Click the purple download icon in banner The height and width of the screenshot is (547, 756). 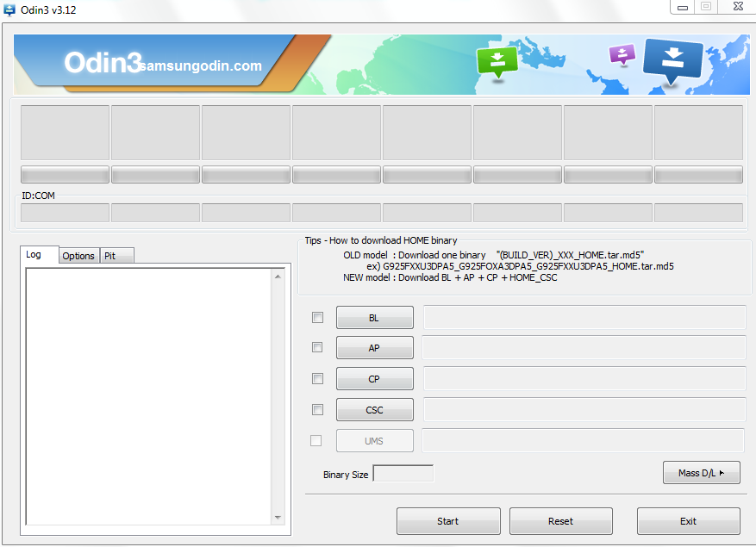point(622,54)
